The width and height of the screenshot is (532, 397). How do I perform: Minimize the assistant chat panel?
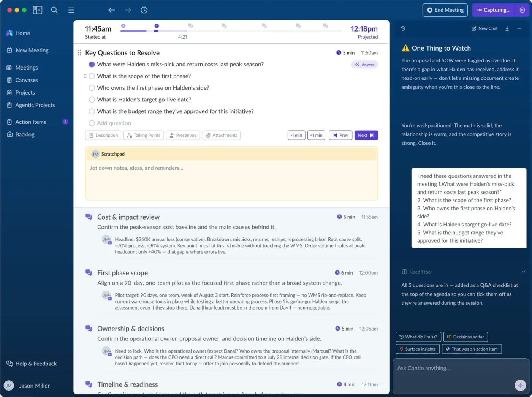[519, 28]
